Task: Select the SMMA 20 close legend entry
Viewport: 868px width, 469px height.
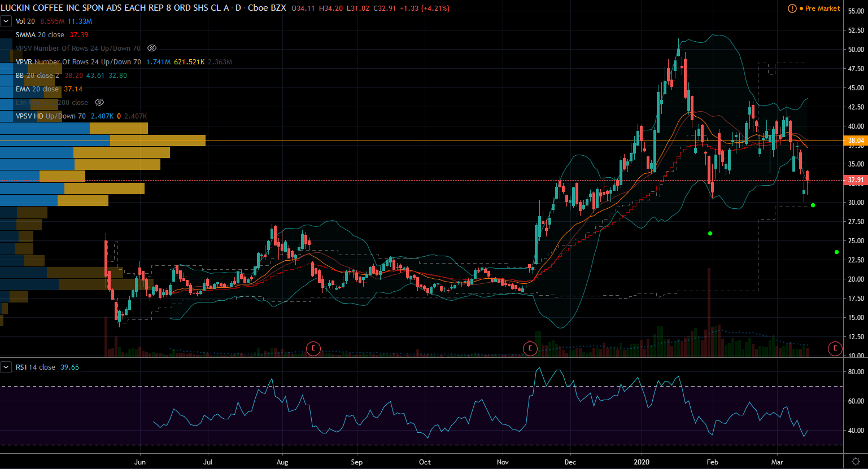Action: (40, 35)
